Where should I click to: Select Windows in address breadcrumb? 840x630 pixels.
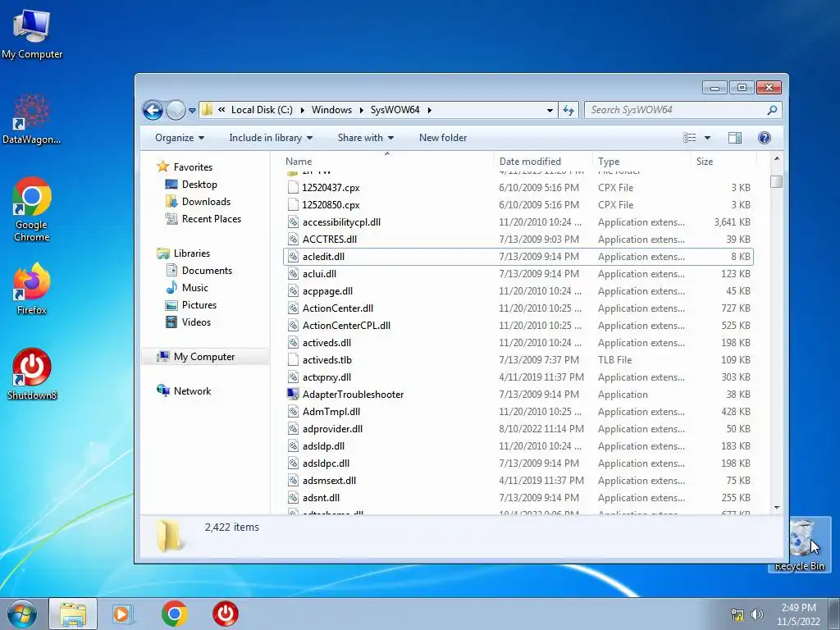(331, 110)
